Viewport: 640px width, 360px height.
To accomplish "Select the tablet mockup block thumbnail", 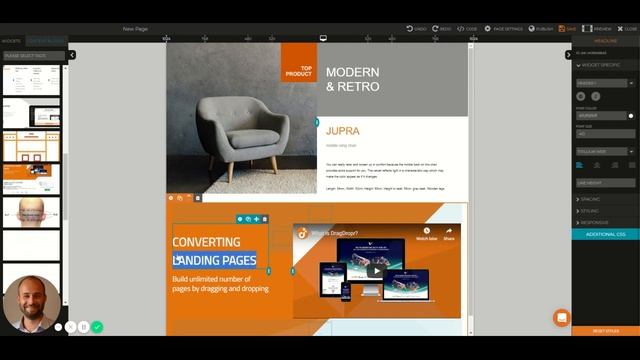I will tap(31, 113).
